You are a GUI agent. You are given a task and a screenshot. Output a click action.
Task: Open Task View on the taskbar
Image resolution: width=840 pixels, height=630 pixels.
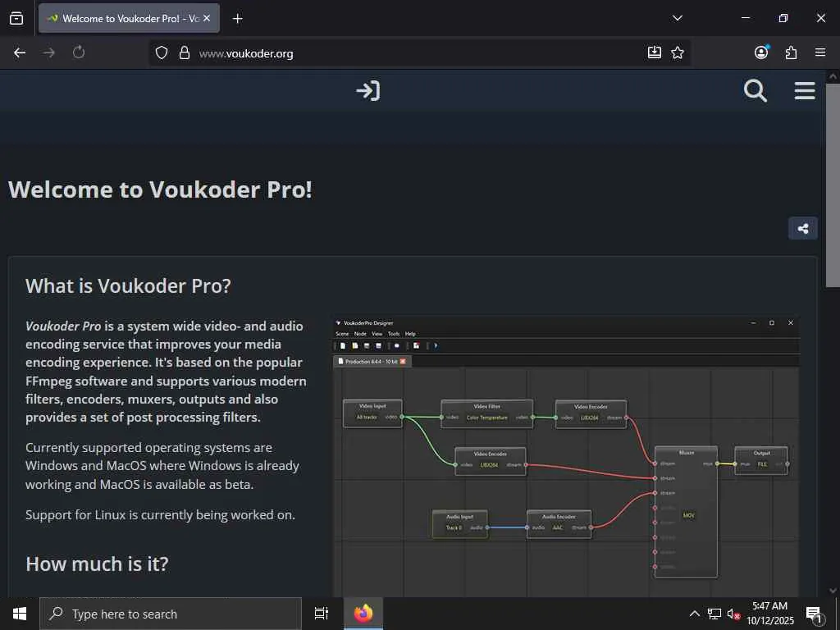[x=322, y=614]
